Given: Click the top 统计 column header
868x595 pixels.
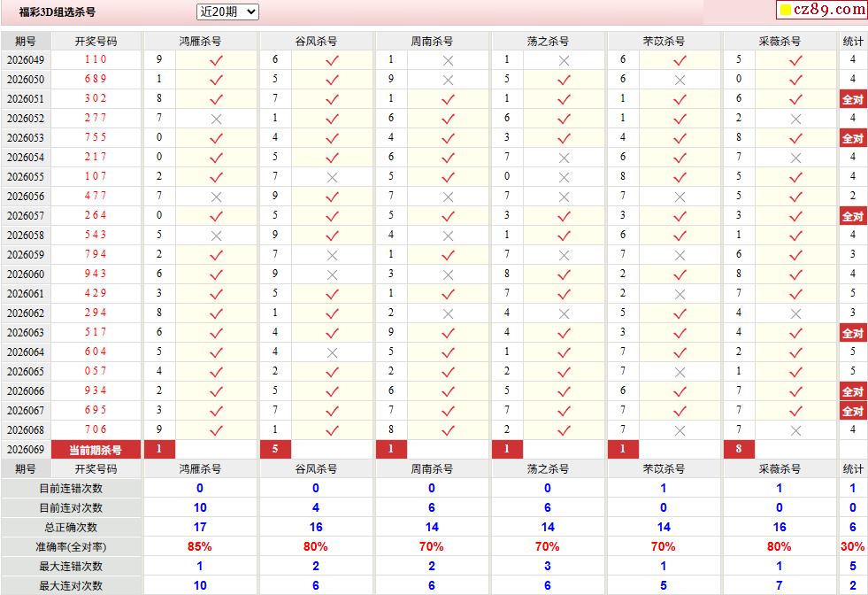Looking at the screenshot, I should 853,42.
